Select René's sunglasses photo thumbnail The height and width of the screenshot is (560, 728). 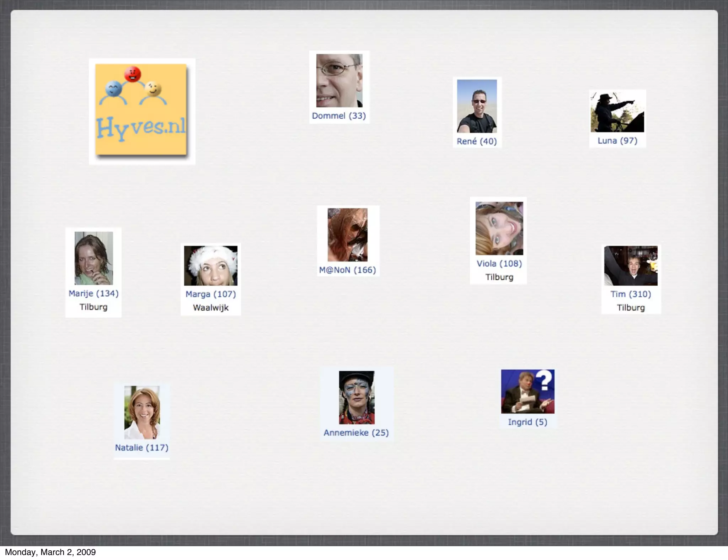(477, 106)
